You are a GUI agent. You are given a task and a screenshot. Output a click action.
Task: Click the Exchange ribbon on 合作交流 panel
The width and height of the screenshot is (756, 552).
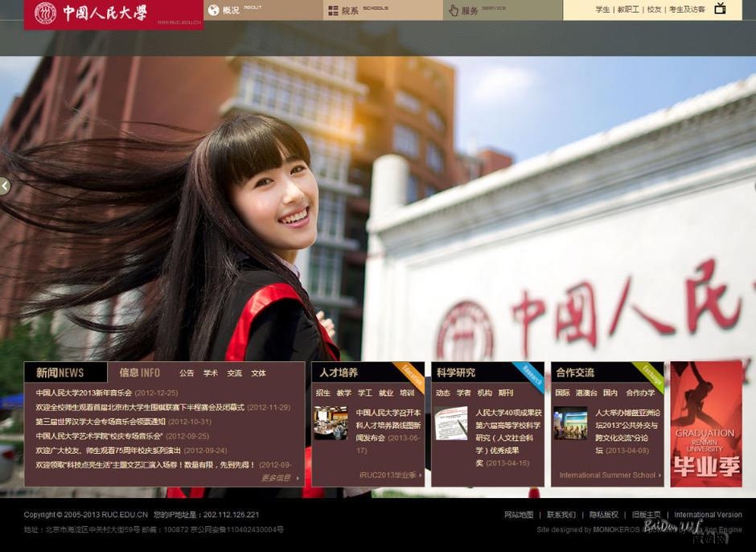(x=650, y=373)
